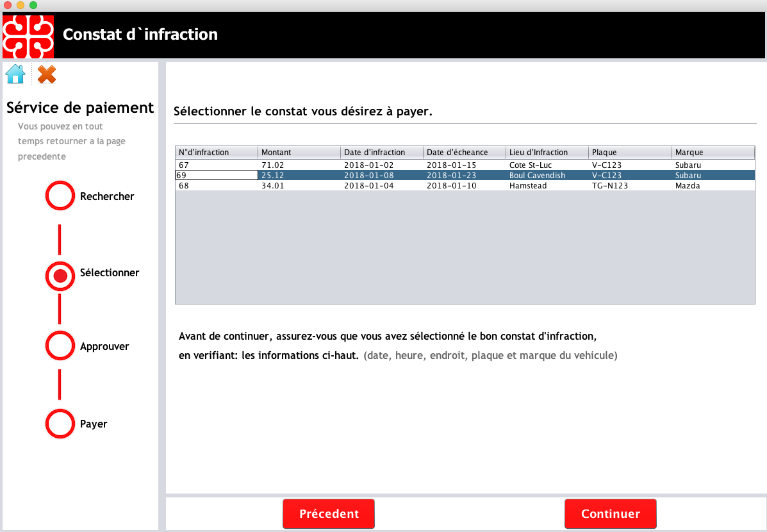Click the Marque column header

click(x=713, y=153)
